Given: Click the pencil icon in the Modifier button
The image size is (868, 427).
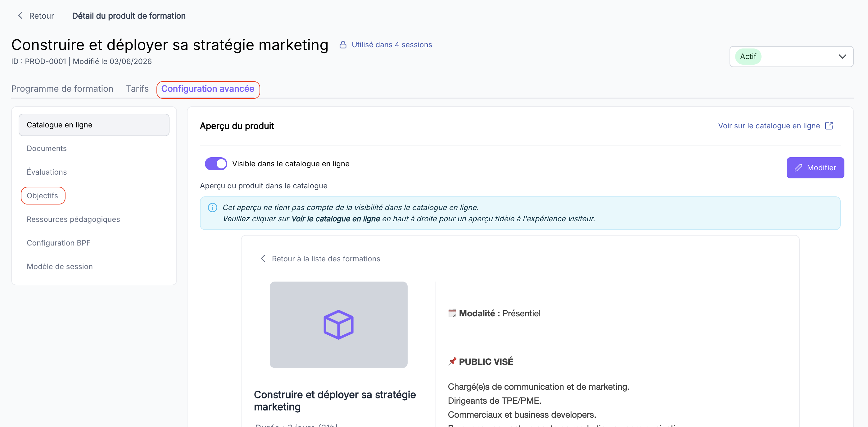Looking at the screenshot, I should click(x=798, y=168).
